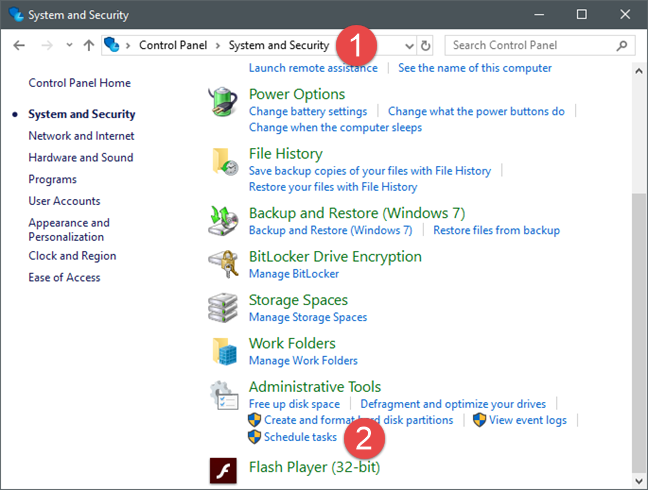Image resolution: width=648 pixels, height=490 pixels.
Task: Expand the address bar history dropdown
Action: pos(409,45)
